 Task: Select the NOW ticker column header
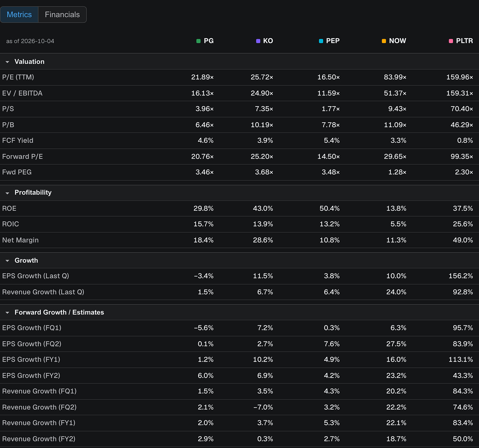point(398,41)
